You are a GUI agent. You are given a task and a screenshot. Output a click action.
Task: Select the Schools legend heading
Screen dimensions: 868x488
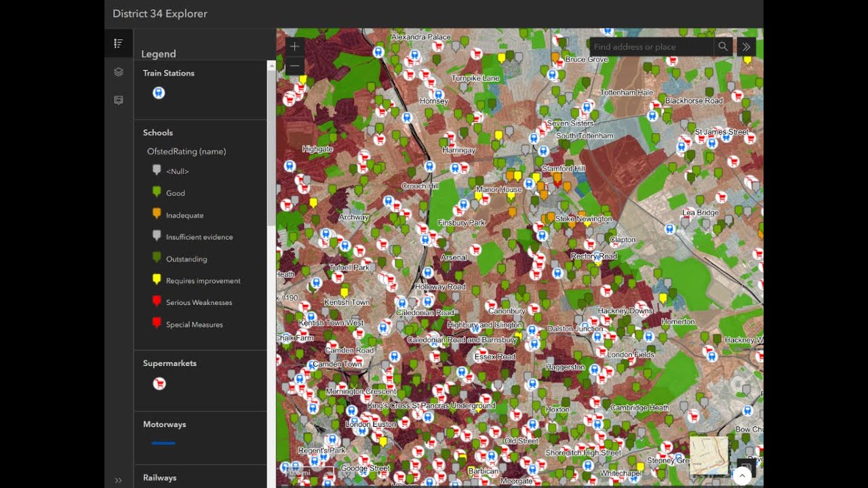point(158,133)
